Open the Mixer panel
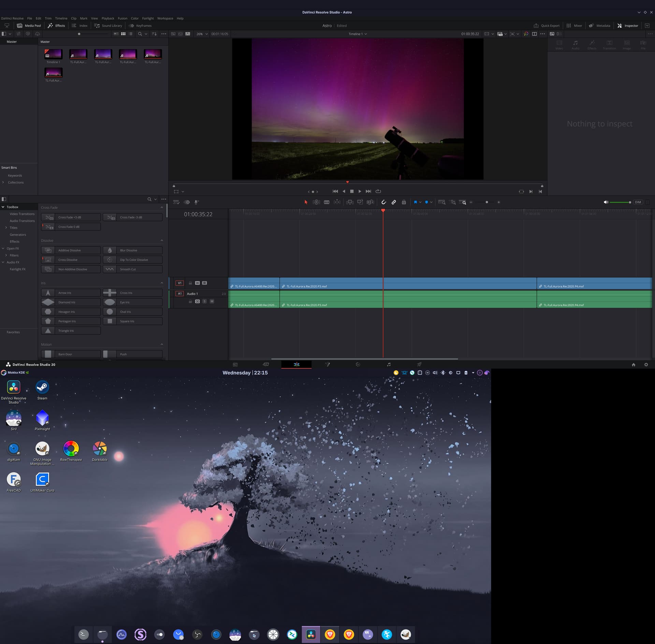Screen dimensions: 655x644 tap(574, 26)
